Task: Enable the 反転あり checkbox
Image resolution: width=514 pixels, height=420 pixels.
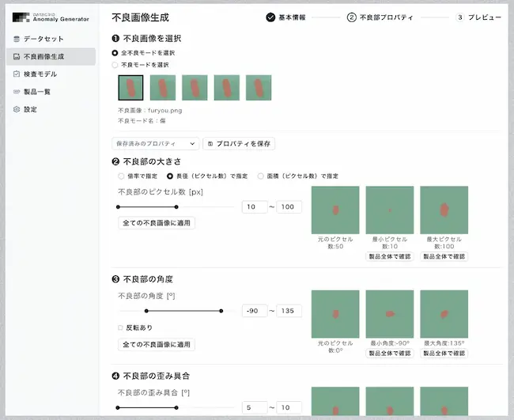Action: tap(119, 327)
